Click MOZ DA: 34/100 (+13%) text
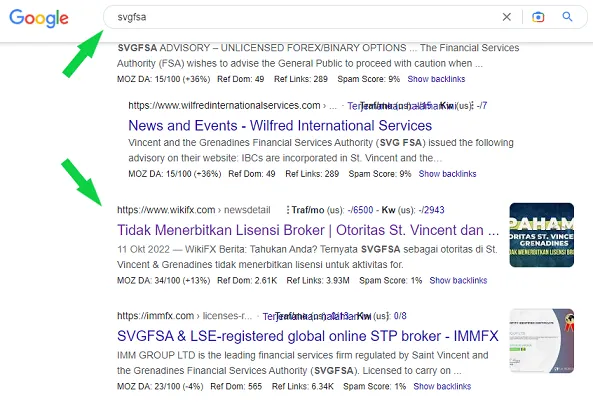The height and width of the screenshot is (402, 593). pos(163,281)
